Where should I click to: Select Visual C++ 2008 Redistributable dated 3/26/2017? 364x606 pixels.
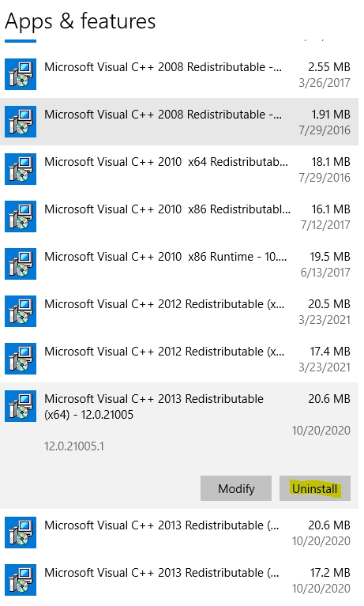pos(179,74)
